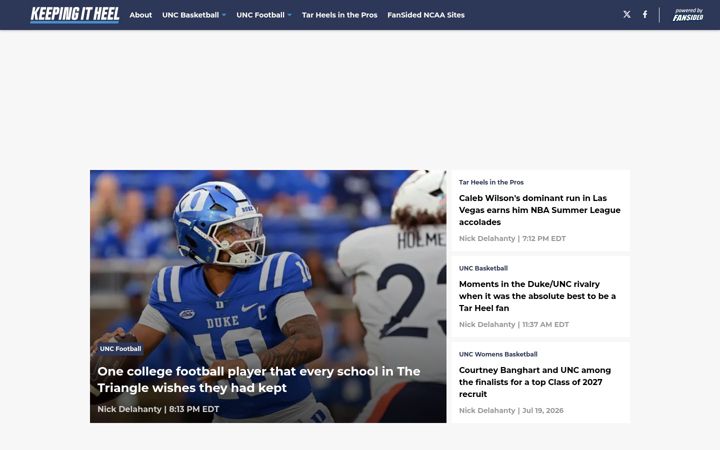This screenshot has height=450, width=720.
Task: Click the powered by FanSided logo
Action: coord(688,15)
